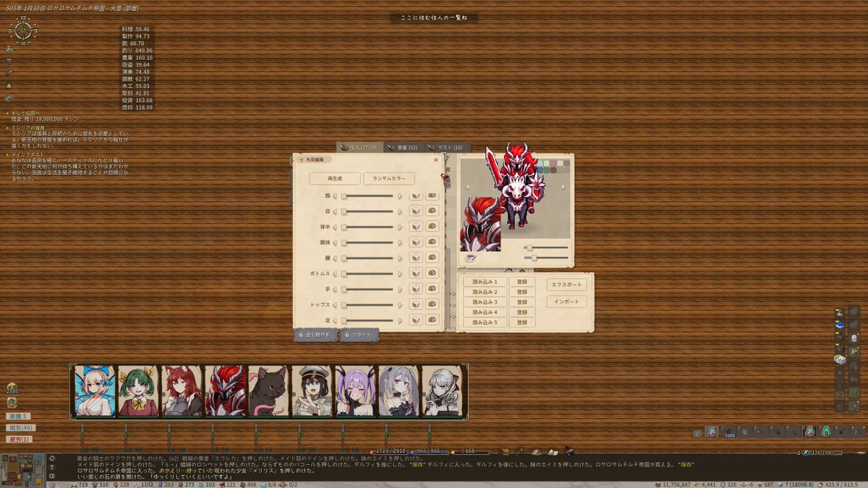Click the リセット button
This screenshot has height=488, width=868.
pyautogui.click(x=359, y=335)
